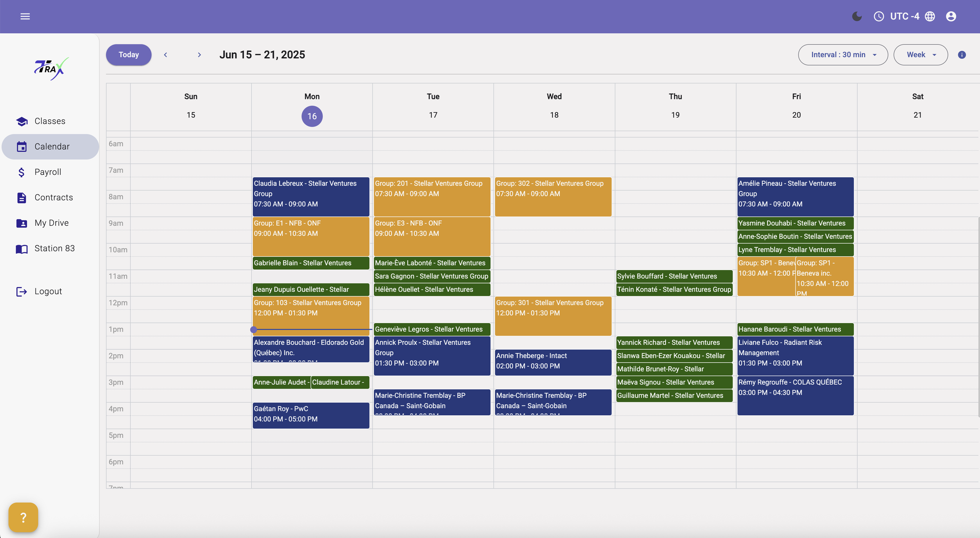
Task: Select Monday 16 date circle
Action: pyautogui.click(x=312, y=116)
